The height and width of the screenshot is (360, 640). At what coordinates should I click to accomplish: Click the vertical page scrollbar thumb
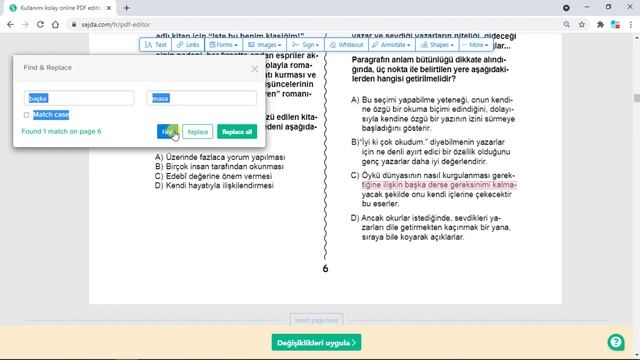637,98
